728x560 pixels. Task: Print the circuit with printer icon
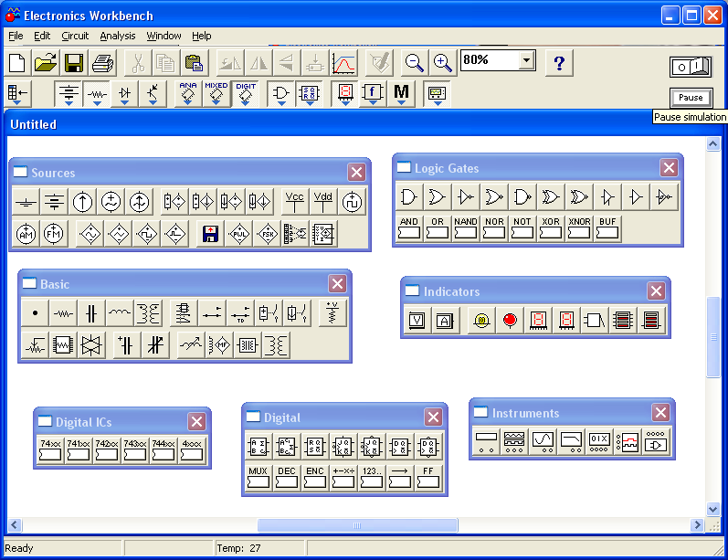point(102,63)
